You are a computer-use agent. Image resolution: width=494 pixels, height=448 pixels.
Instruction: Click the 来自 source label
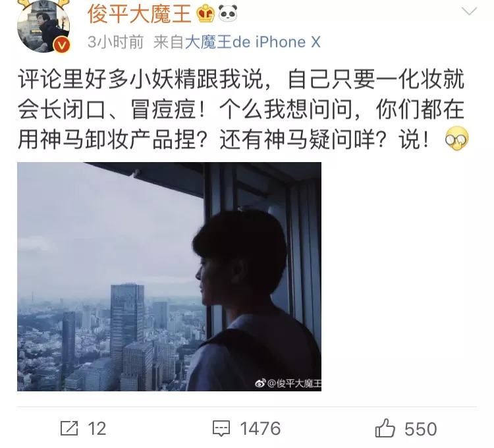pyautogui.click(x=168, y=42)
